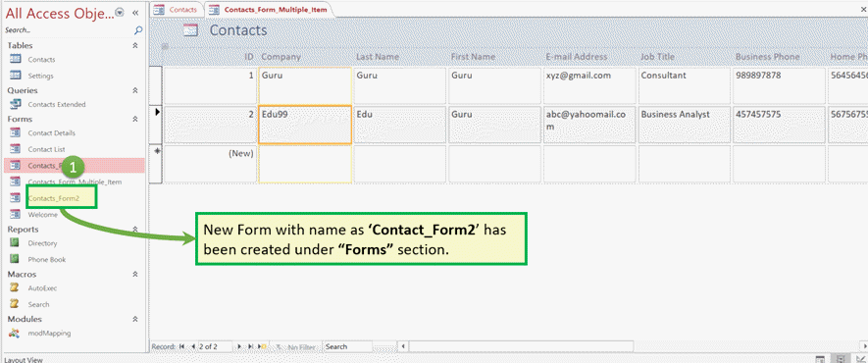Open the All Access Objects dropdown arrow

[120, 12]
